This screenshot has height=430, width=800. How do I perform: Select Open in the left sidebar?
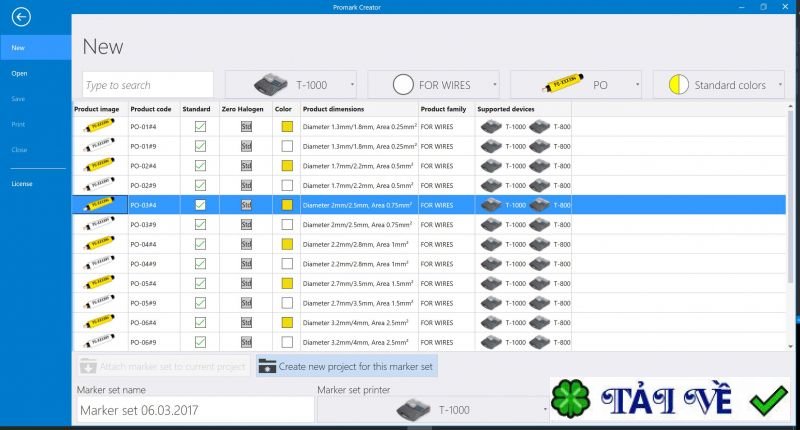click(36, 73)
